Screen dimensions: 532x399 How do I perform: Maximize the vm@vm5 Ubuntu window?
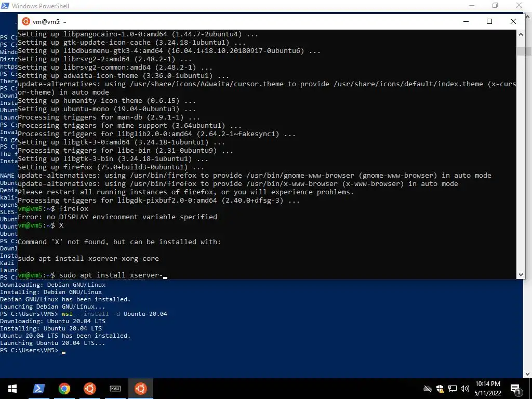(x=489, y=21)
